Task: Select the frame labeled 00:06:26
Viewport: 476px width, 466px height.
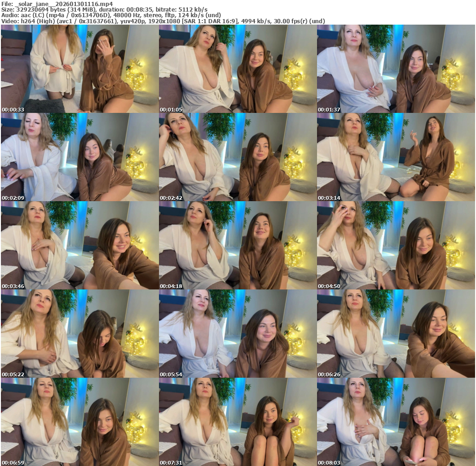Action: point(396,334)
